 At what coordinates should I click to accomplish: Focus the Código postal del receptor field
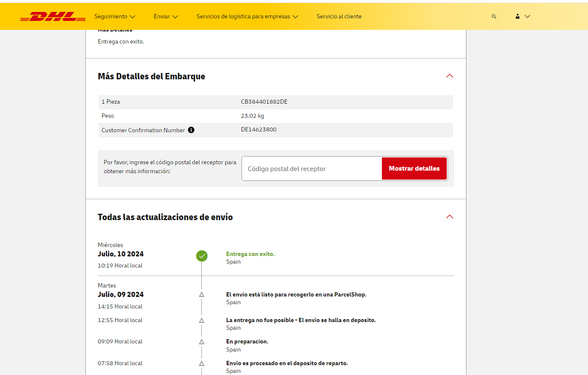[x=312, y=169]
